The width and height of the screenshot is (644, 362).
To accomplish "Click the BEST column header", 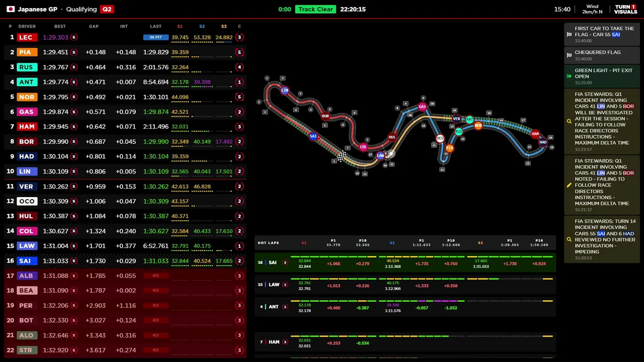I will [x=60, y=26].
